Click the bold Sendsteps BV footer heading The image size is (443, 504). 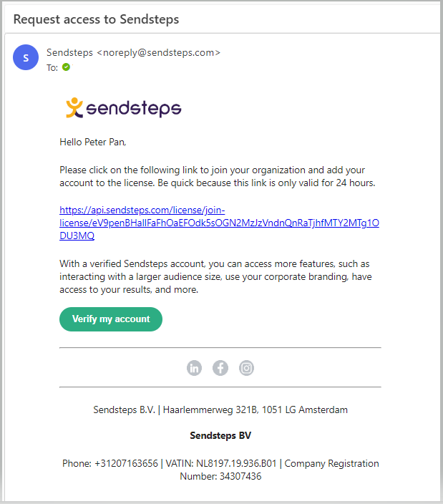[x=220, y=435]
